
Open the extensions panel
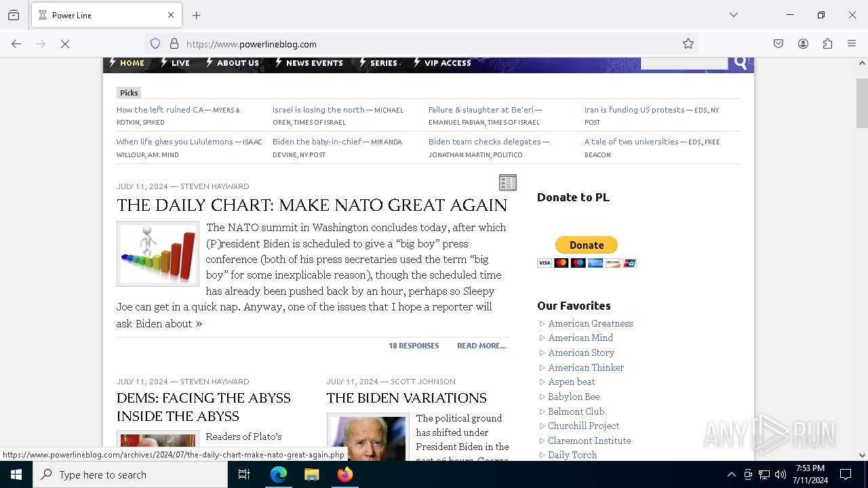[827, 44]
